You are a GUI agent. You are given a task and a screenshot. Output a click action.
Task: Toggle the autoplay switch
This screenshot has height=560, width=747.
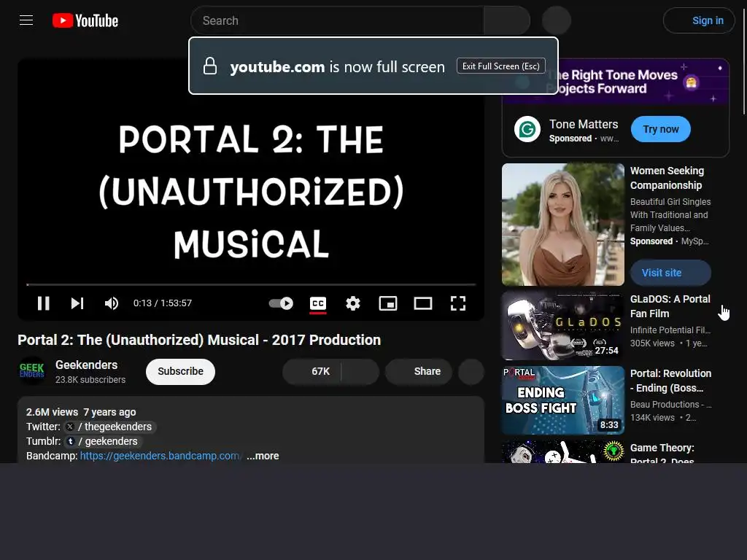pyautogui.click(x=281, y=303)
